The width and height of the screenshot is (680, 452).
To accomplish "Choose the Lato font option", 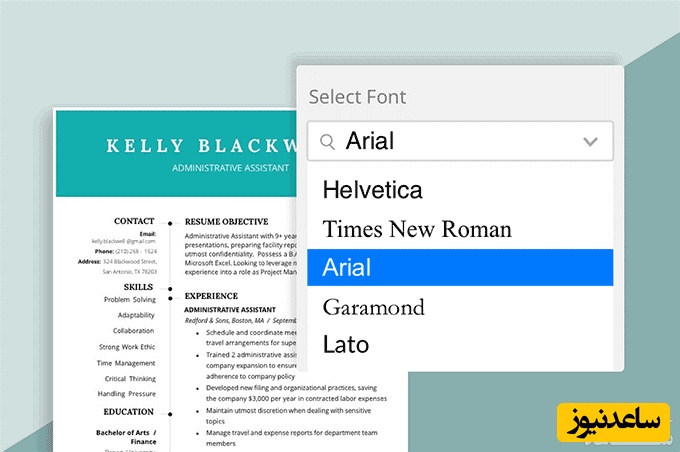I will pos(346,345).
